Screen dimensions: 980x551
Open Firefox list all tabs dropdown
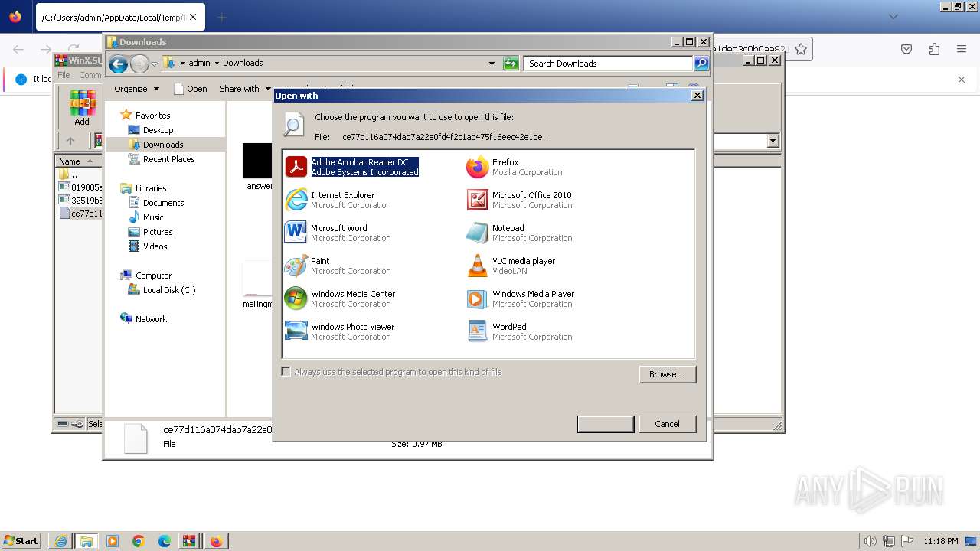pyautogui.click(x=893, y=16)
